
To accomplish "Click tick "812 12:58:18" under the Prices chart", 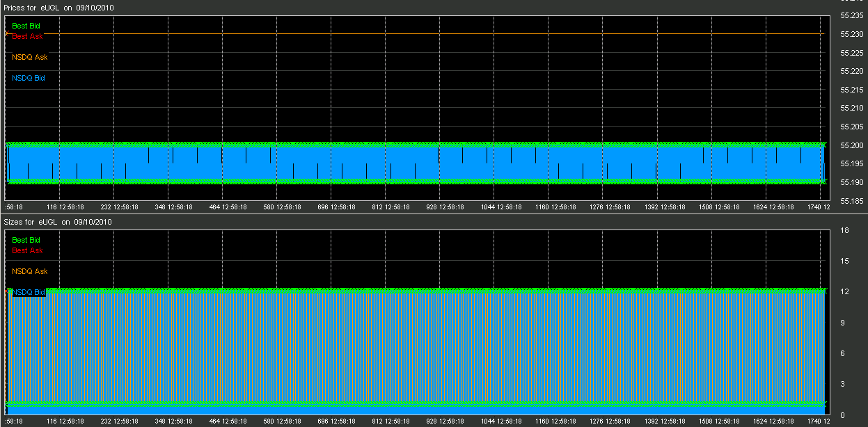I will pos(391,207).
